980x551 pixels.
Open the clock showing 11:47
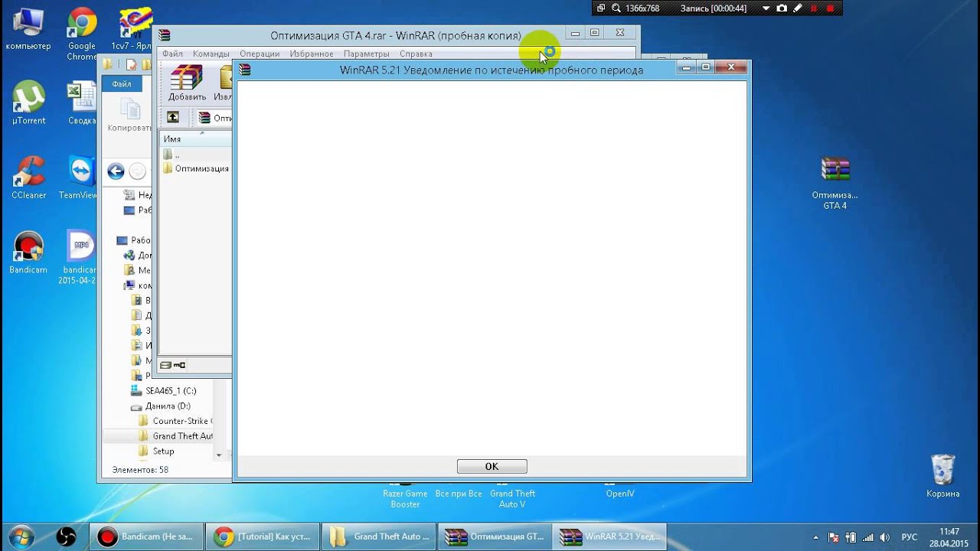(949, 536)
